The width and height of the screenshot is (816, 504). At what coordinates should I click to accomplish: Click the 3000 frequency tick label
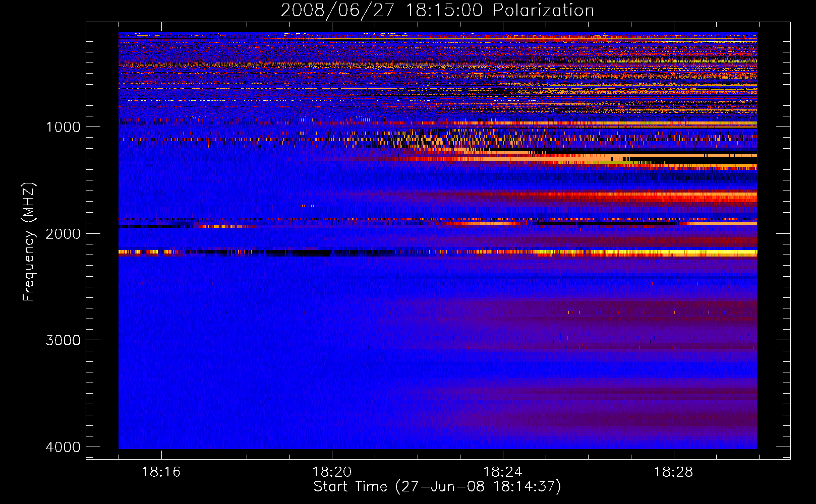click(x=63, y=340)
